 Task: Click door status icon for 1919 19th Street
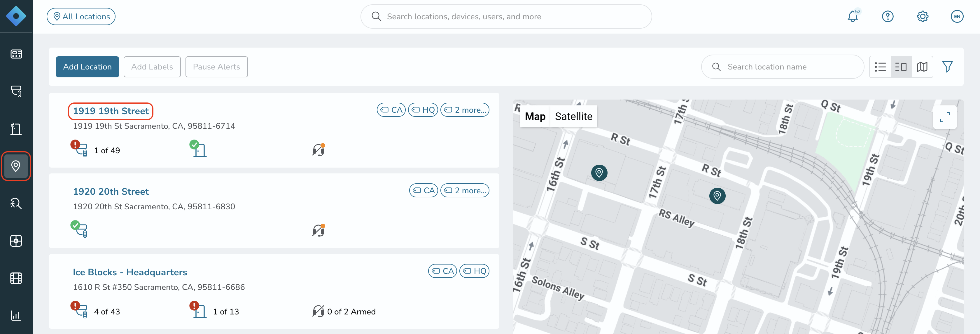[x=198, y=149]
